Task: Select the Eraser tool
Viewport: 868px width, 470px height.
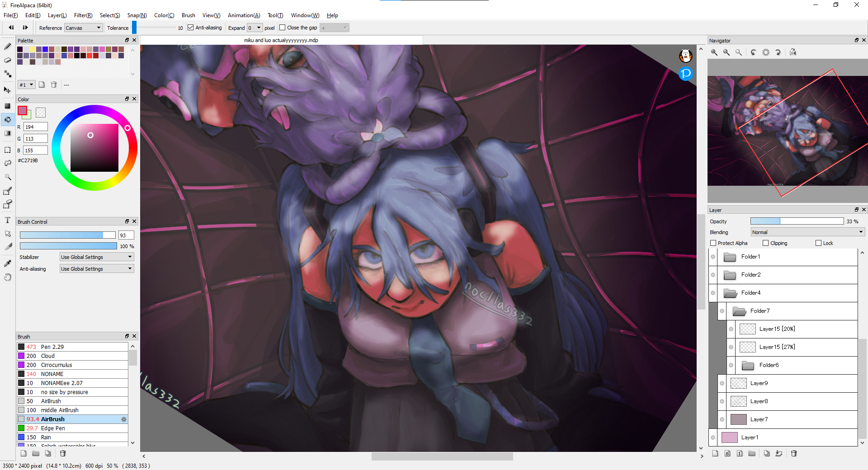Action: [x=8, y=60]
